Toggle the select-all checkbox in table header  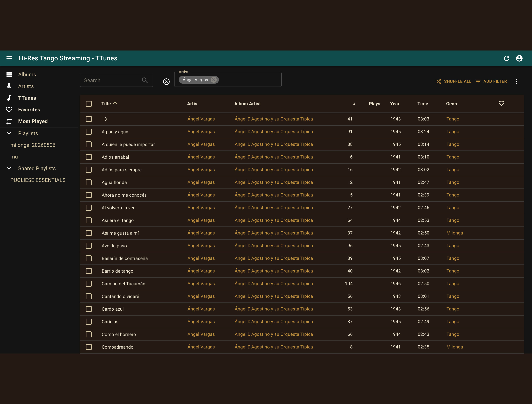coord(89,104)
